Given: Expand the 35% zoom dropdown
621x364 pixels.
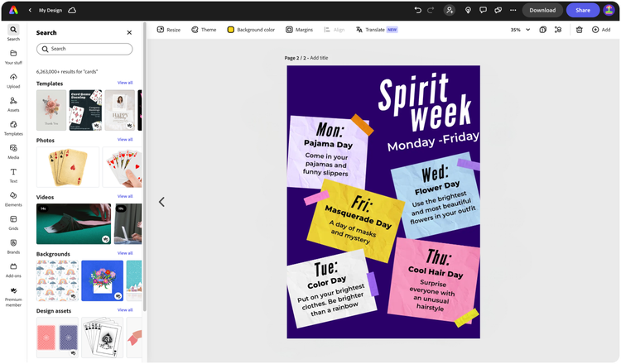Looking at the screenshot, I should [520, 30].
